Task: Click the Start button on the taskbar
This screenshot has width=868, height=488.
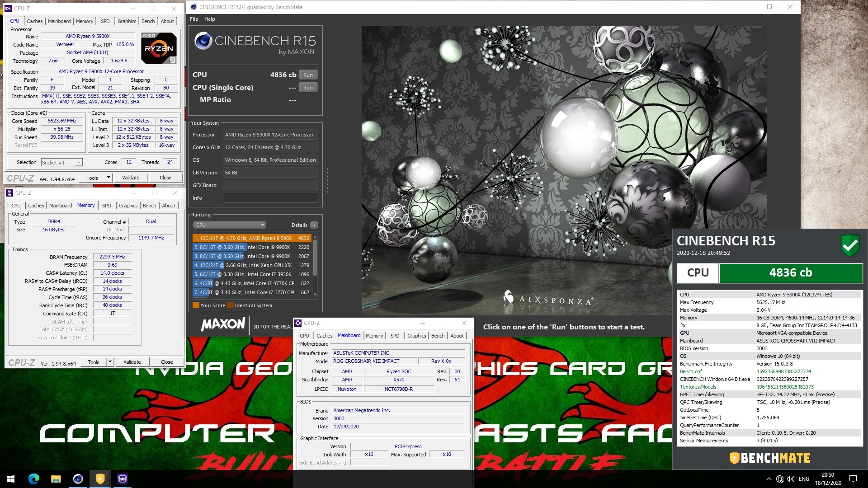Action: 11,479
